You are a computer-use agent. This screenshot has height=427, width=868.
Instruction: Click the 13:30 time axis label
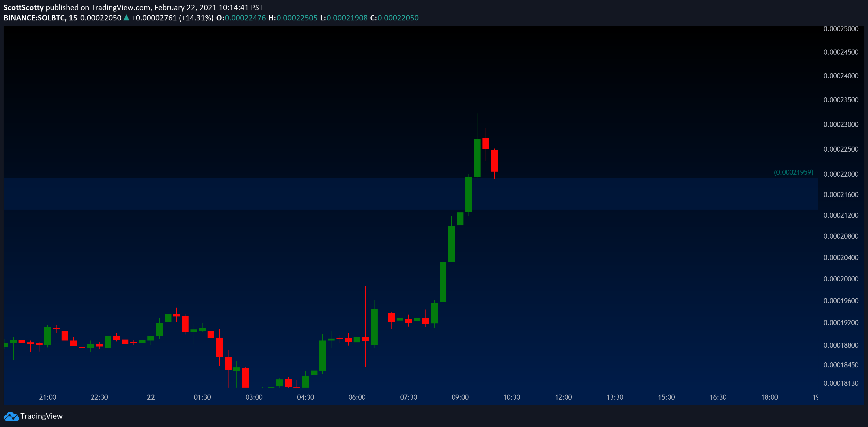click(615, 397)
